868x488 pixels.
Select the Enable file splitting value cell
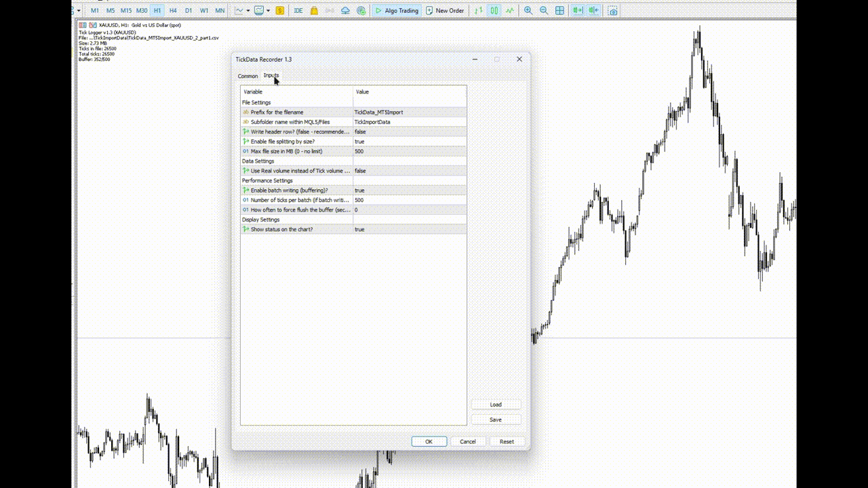[410, 142]
